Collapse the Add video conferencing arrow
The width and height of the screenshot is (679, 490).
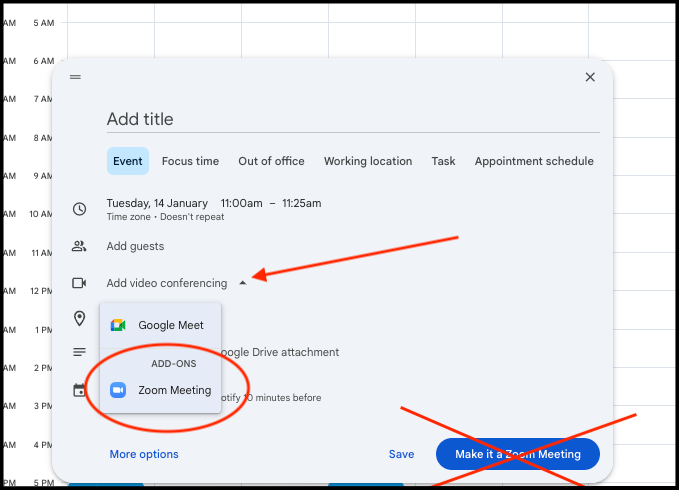point(243,283)
